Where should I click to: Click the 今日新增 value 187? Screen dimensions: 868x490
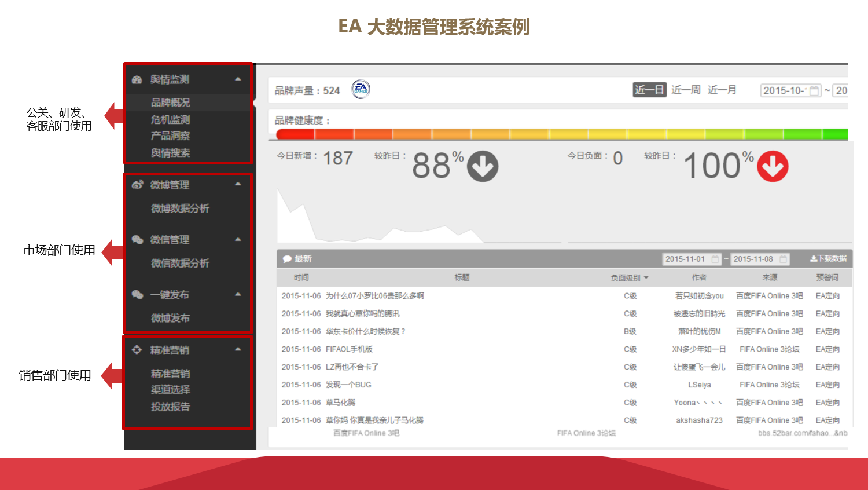[x=338, y=158]
